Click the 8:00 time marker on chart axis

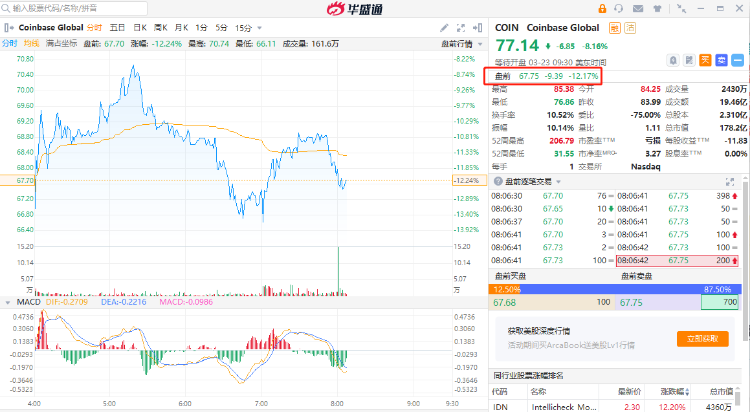pos(337,403)
